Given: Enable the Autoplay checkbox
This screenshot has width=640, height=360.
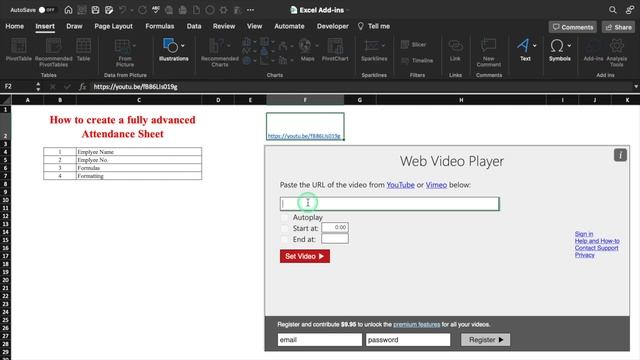Looking at the screenshot, I should point(284,217).
